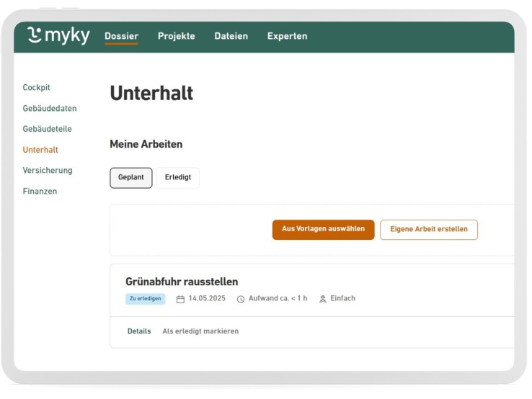Select Gebäudedaten in the sidebar
The image size is (532, 399).
pos(50,109)
